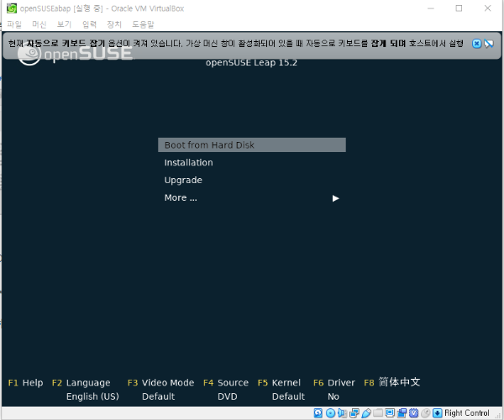The height and width of the screenshot is (420, 504).
Task: Open the 도움말 menu
Action: tap(144, 24)
